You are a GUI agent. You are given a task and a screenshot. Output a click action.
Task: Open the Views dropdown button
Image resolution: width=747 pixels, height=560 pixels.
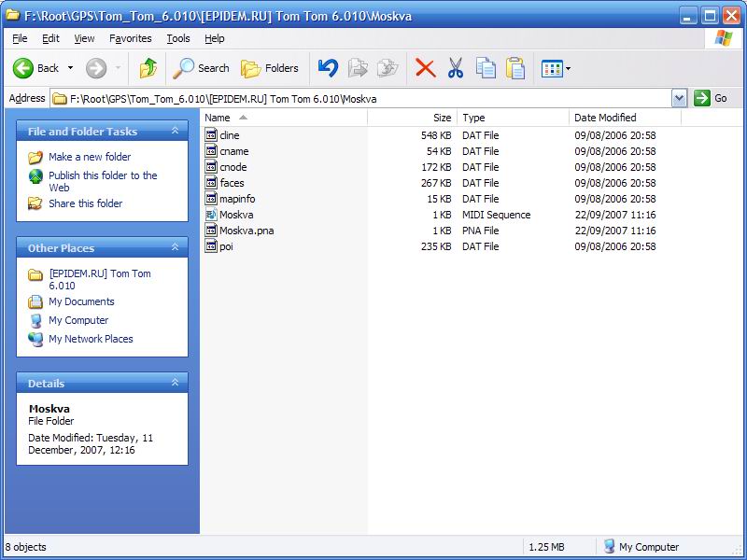[557, 68]
